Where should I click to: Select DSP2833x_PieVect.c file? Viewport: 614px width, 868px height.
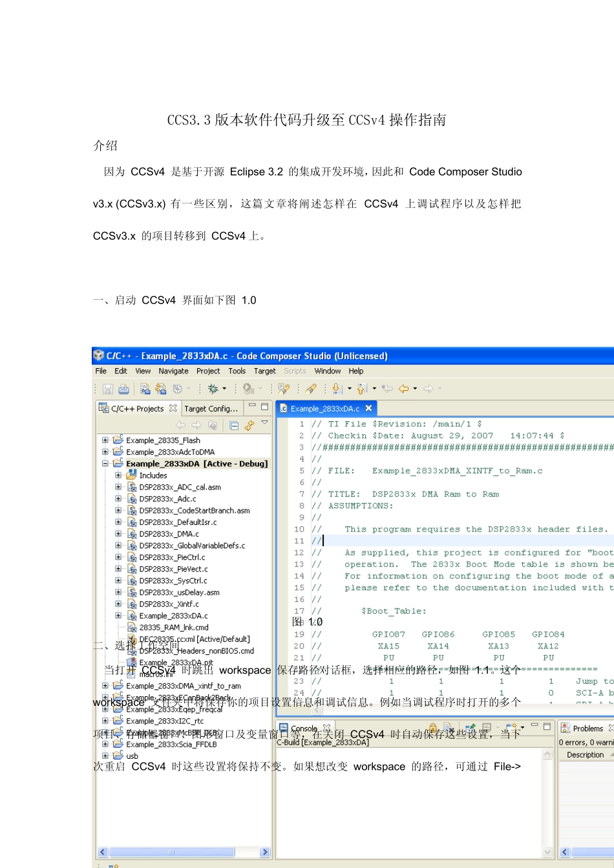(173, 569)
